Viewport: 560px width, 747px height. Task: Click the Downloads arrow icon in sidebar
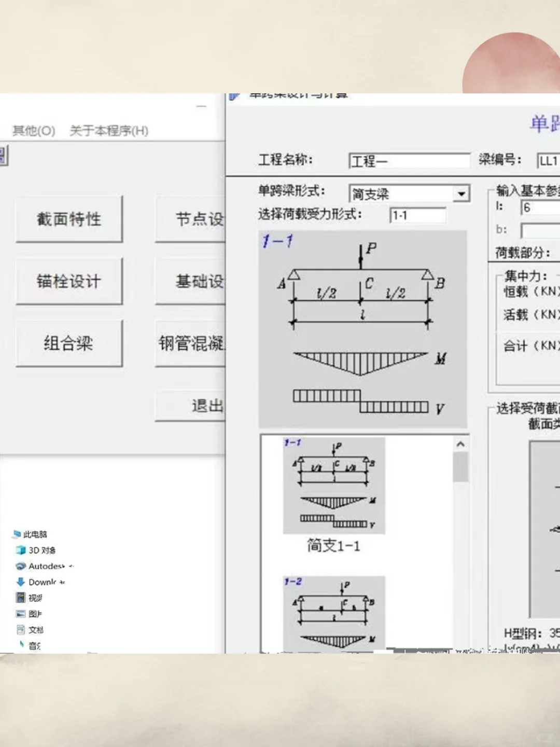click(21, 582)
